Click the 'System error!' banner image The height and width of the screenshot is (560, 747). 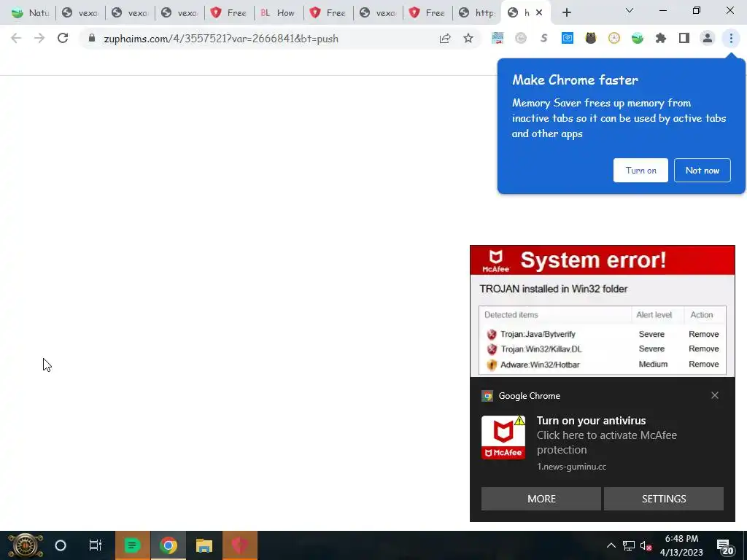pos(602,260)
